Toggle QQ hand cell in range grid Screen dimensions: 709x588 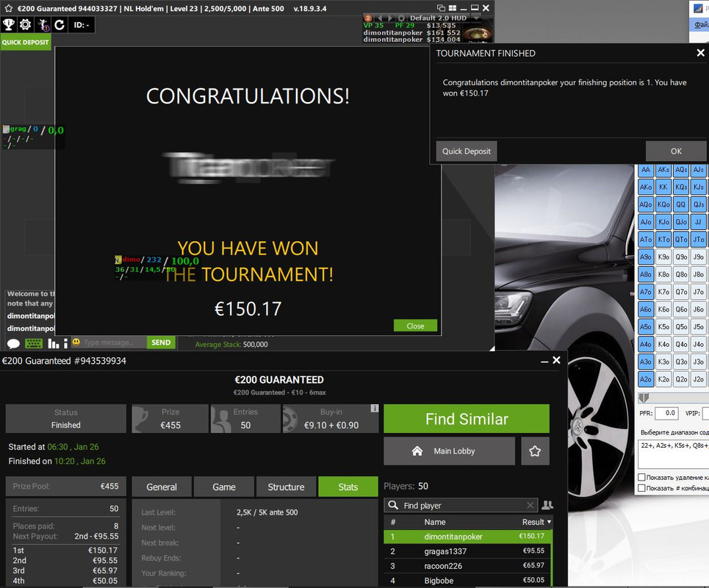coord(681,204)
